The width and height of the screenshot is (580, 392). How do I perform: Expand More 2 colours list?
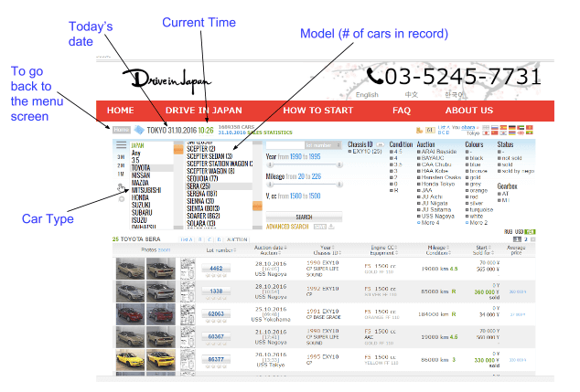(477, 223)
